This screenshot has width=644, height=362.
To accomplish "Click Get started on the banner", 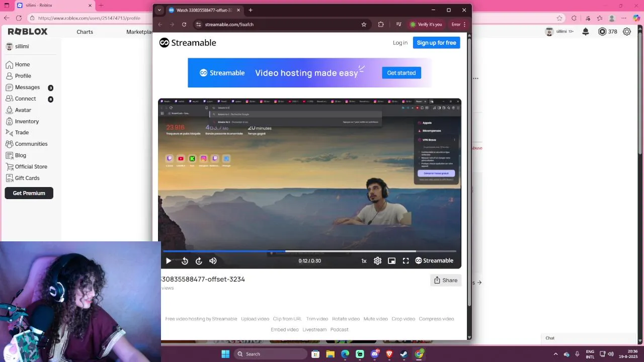I will [401, 73].
